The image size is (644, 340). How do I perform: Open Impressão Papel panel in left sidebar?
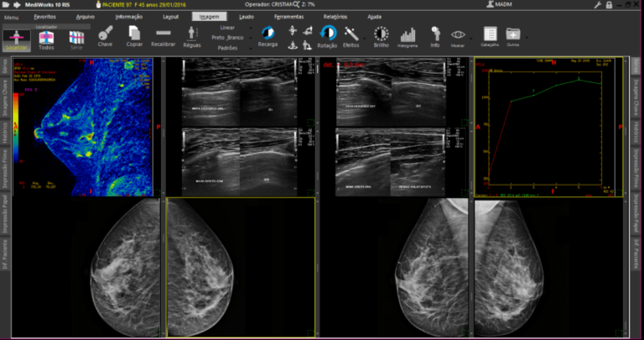(x=5, y=213)
